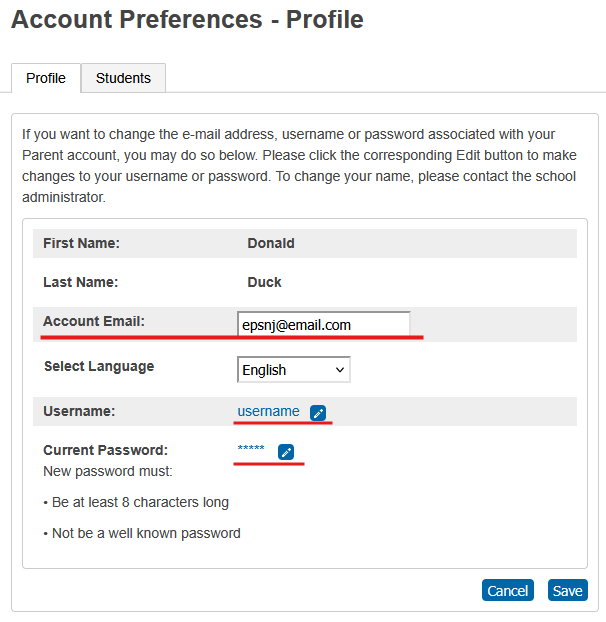Open the English language combo box
This screenshot has width=606, height=622.
click(x=294, y=370)
